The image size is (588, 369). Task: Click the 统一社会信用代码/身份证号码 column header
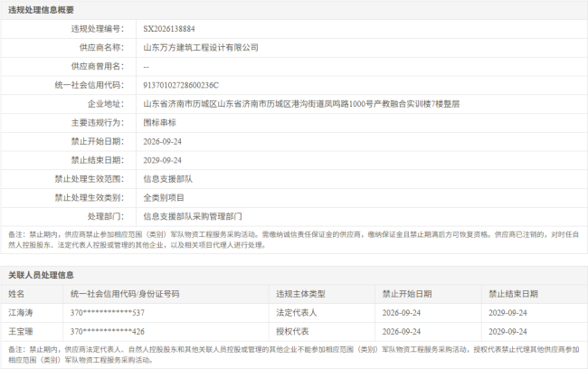[x=125, y=294]
